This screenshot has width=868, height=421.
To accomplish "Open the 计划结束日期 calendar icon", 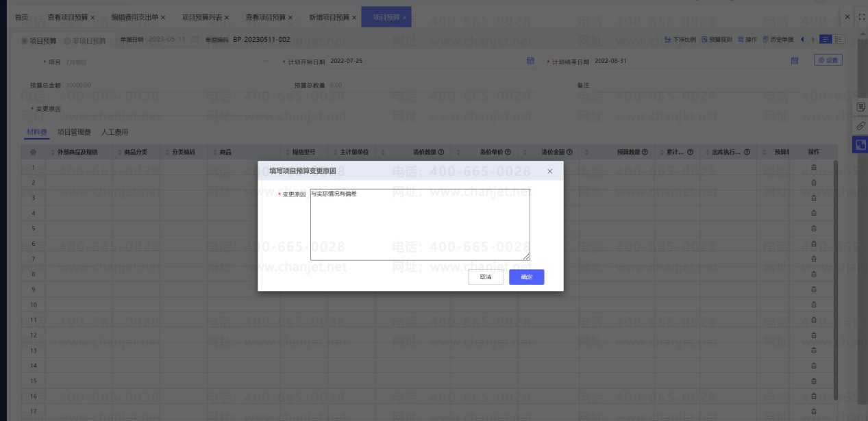I will (x=795, y=61).
